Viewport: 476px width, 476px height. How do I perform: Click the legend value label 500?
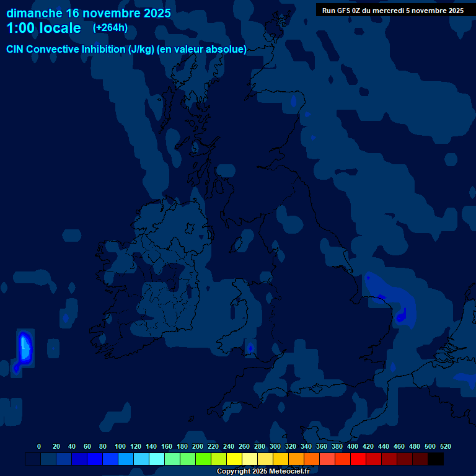coord(430,446)
